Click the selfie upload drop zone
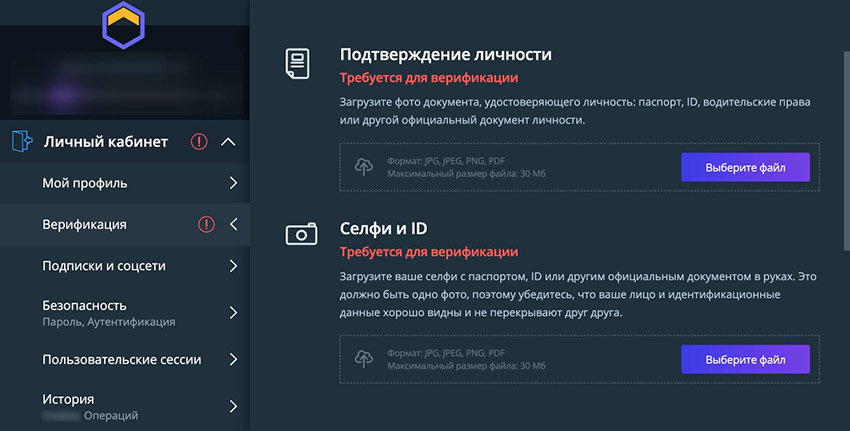Image resolution: width=850 pixels, height=431 pixels. 579,359
